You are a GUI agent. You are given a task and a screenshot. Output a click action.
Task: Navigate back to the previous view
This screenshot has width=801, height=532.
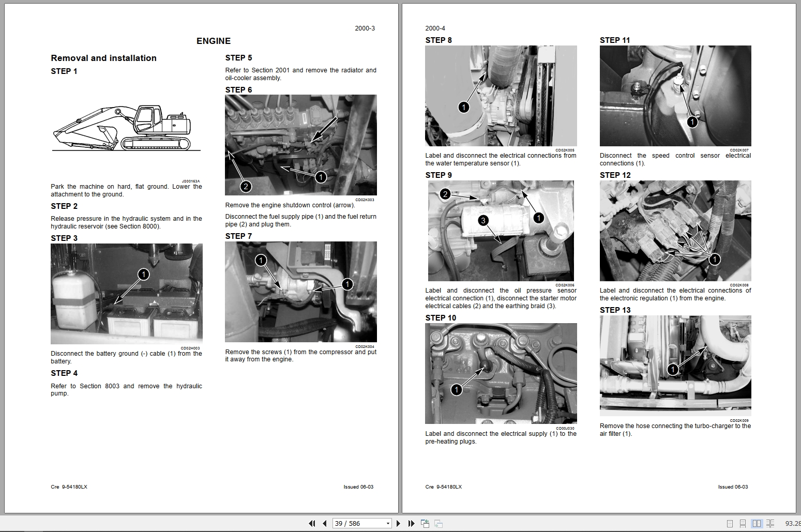click(x=426, y=523)
